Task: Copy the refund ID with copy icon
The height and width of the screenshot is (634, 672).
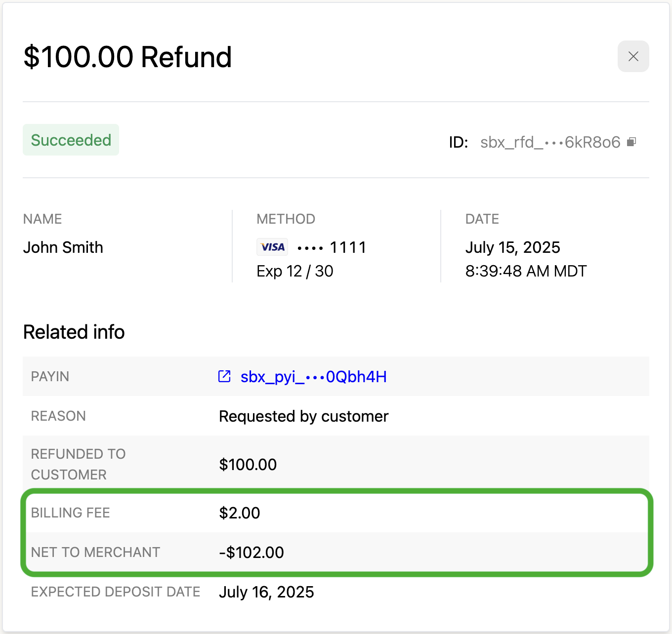Action: pos(631,142)
